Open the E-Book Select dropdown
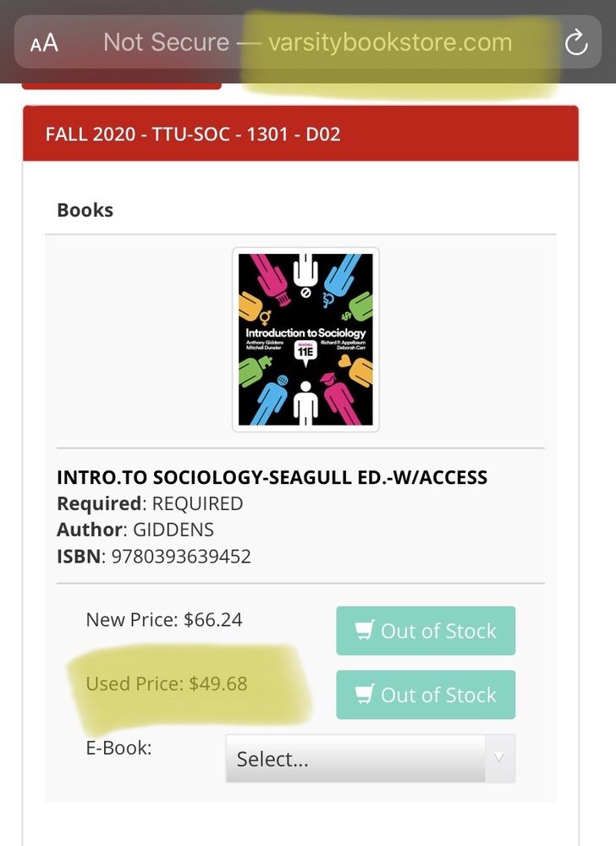 coord(355,759)
